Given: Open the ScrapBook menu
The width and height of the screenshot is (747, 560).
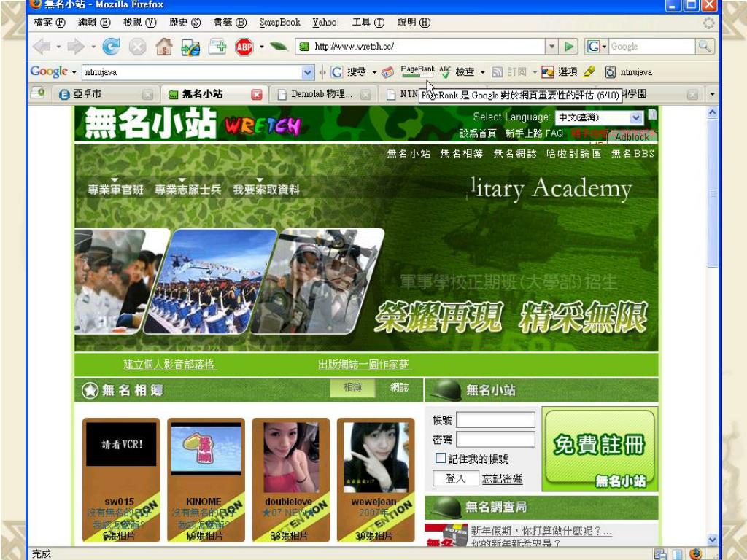Looking at the screenshot, I should click(279, 22).
